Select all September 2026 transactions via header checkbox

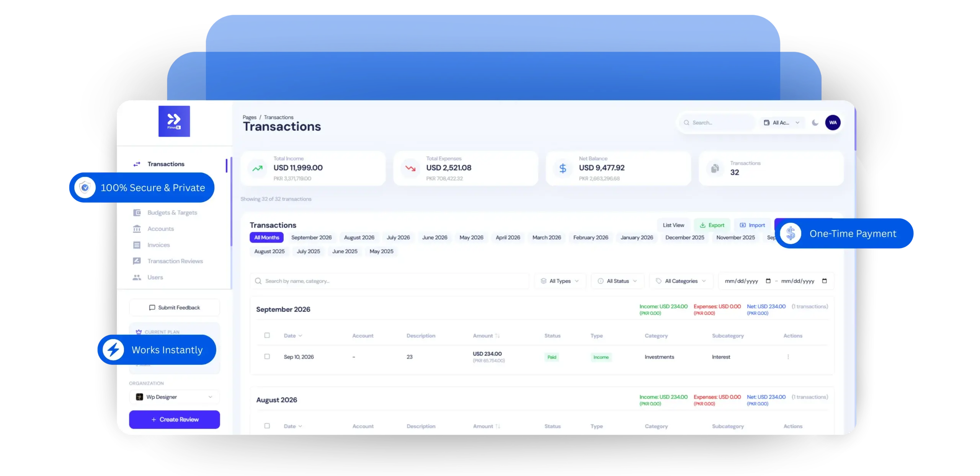pyautogui.click(x=267, y=336)
